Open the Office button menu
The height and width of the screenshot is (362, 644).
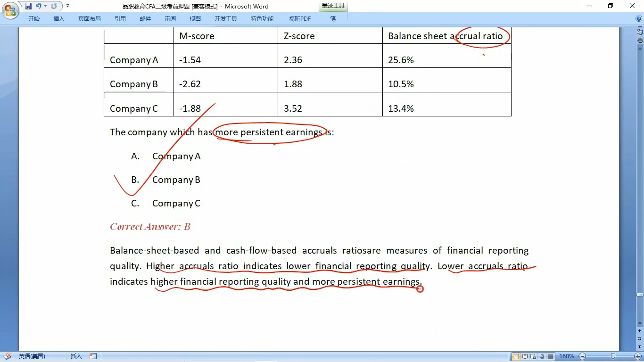tap(10, 10)
